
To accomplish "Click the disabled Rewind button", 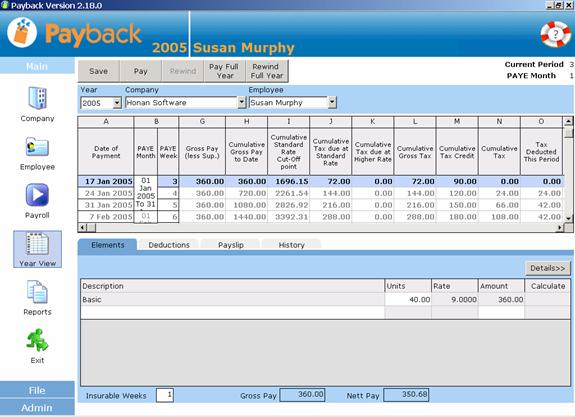I will pos(183,71).
